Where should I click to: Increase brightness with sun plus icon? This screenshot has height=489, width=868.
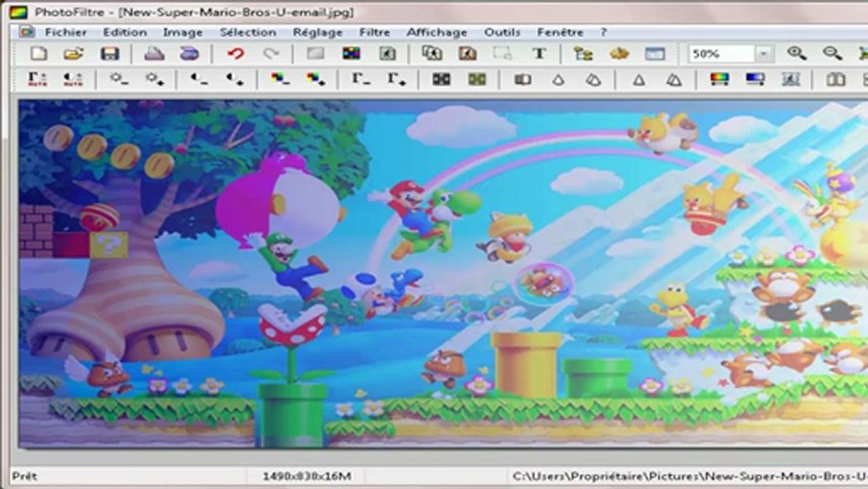click(154, 79)
